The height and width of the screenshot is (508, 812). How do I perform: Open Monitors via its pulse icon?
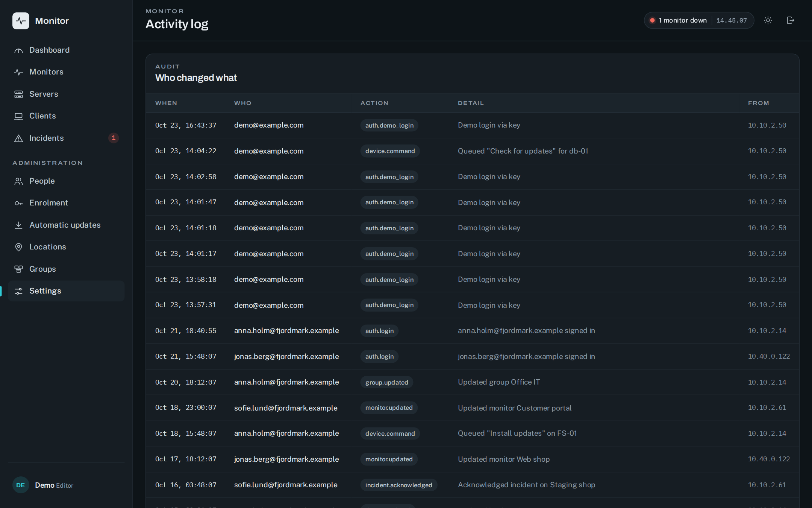coord(18,72)
